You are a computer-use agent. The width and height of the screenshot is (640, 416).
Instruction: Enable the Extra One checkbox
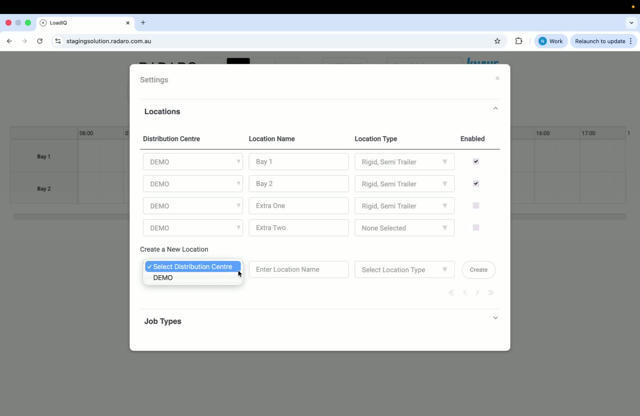click(476, 206)
